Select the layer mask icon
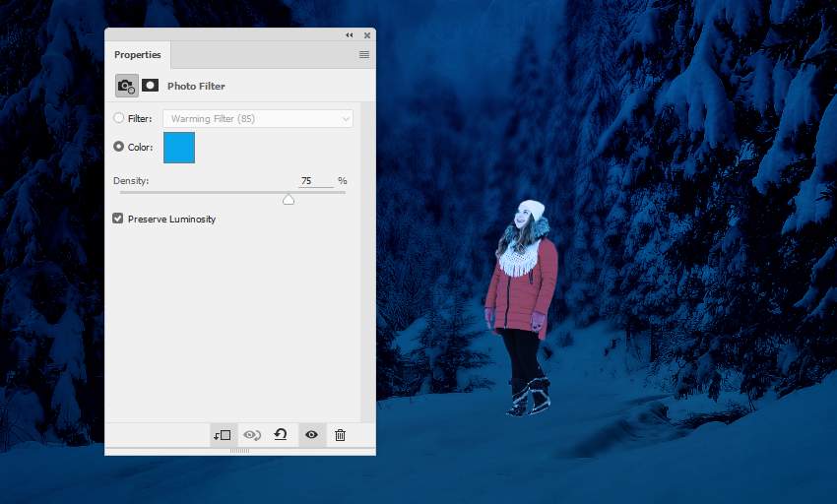The height and width of the screenshot is (504, 837). pos(150,86)
